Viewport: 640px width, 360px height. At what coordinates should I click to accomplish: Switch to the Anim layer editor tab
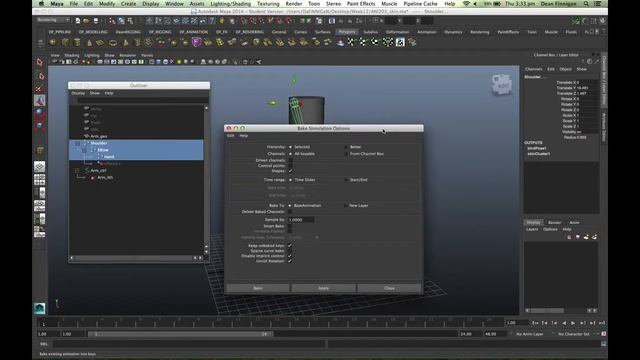[x=574, y=222]
